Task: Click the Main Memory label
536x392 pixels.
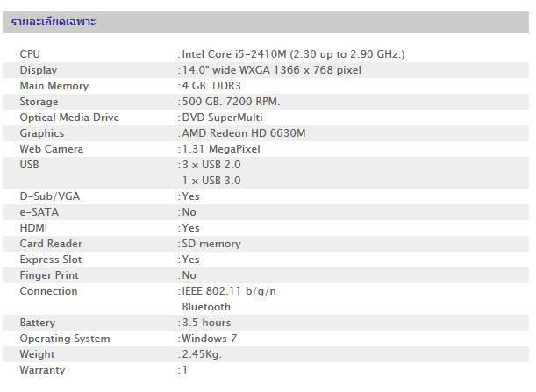Action: pos(54,86)
